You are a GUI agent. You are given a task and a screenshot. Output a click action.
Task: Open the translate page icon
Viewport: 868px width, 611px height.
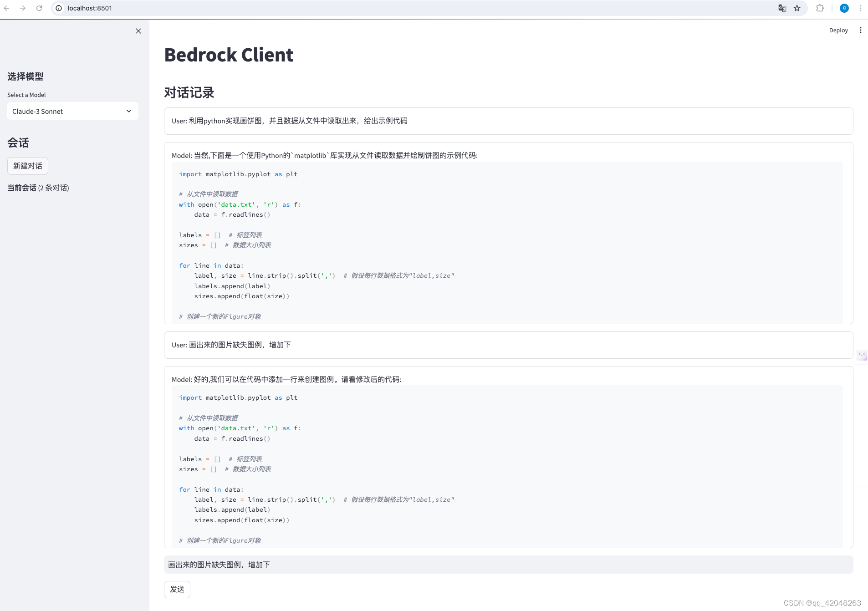coord(782,8)
